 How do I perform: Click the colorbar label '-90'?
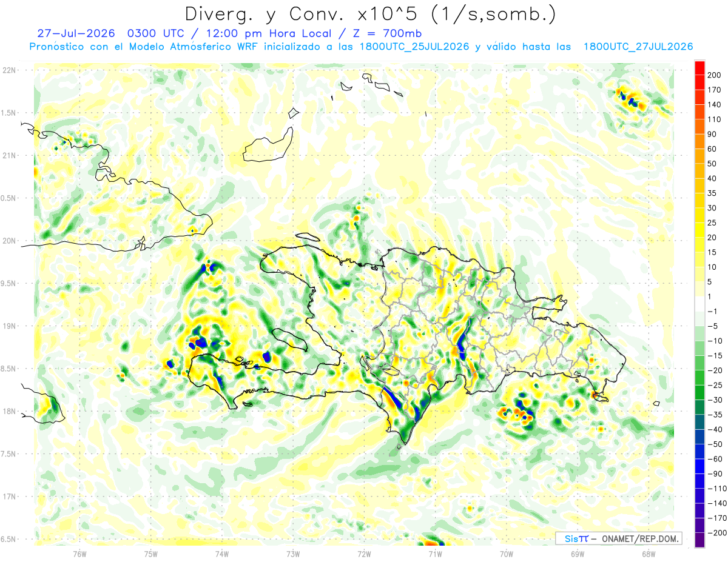716,474
